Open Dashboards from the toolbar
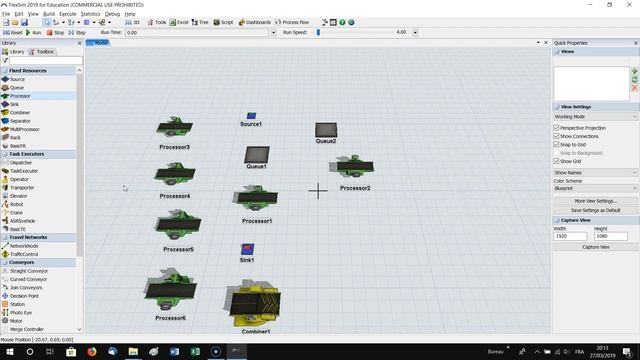The image size is (640, 360). [x=254, y=22]
